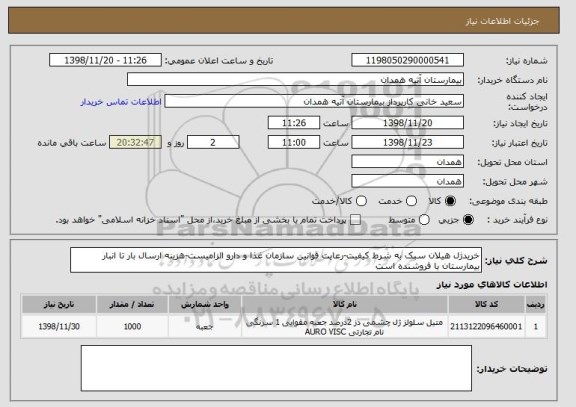
Task: Select the جزیی purchase type radio
Action: 468,220
